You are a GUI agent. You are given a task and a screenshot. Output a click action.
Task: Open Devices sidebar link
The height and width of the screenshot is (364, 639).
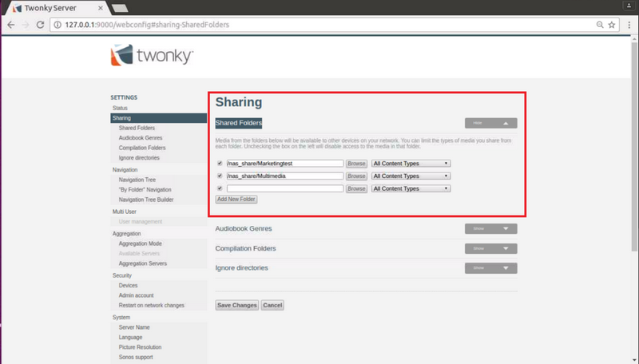(128, 286)
